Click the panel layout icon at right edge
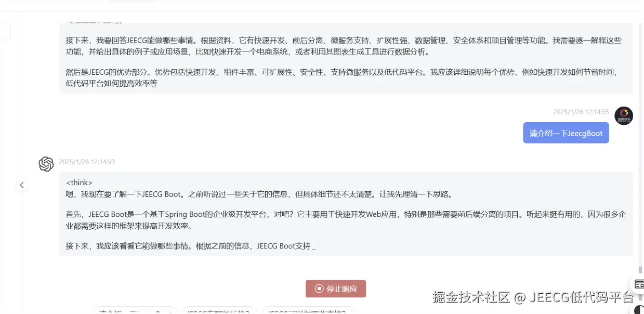Viewport: 644px width, 314px height. tap(639, 284)
